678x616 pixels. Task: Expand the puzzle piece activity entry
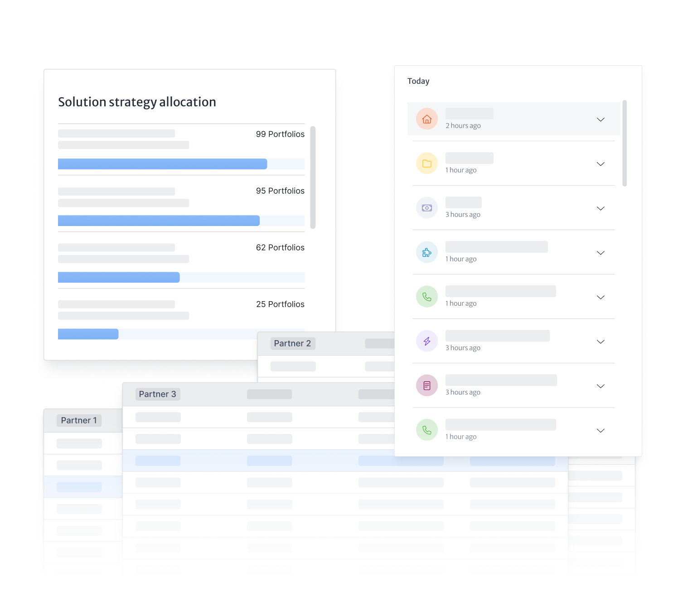click(x=601, y=253)
